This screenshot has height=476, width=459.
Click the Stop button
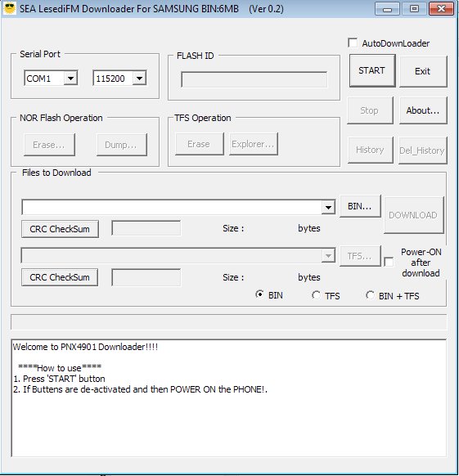[x=370, y=110]
